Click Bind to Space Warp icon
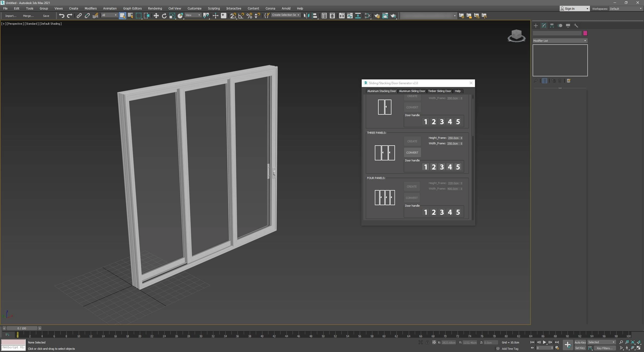644x352 pixels. [x=95, y=16]
